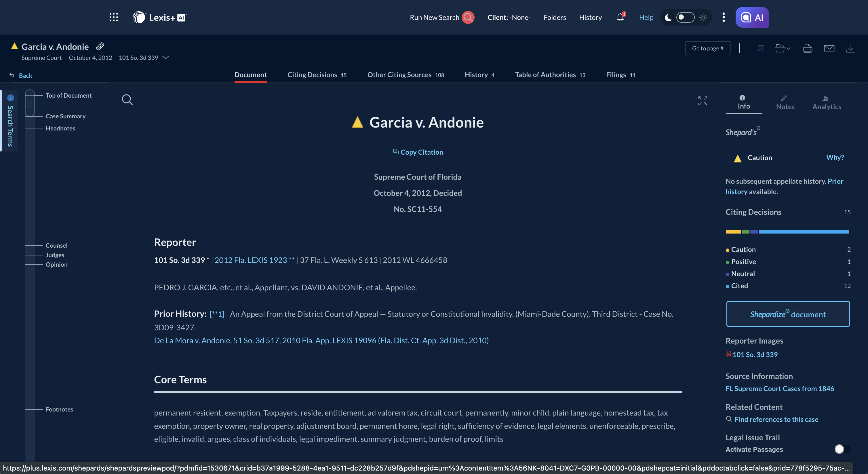This screenshot has height=474, width=868.
Task: Click the green Positive segment of citing bar
Action: pos(746,232)
